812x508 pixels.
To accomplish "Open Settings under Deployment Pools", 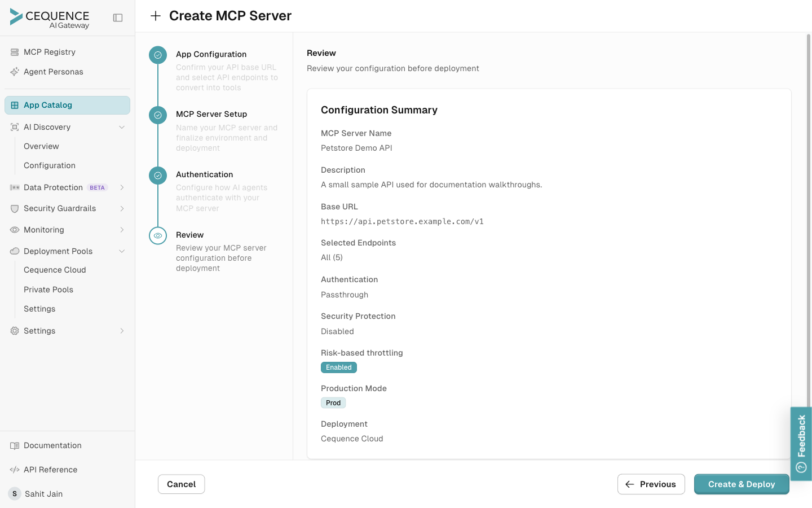I will (x=39, y=309).
